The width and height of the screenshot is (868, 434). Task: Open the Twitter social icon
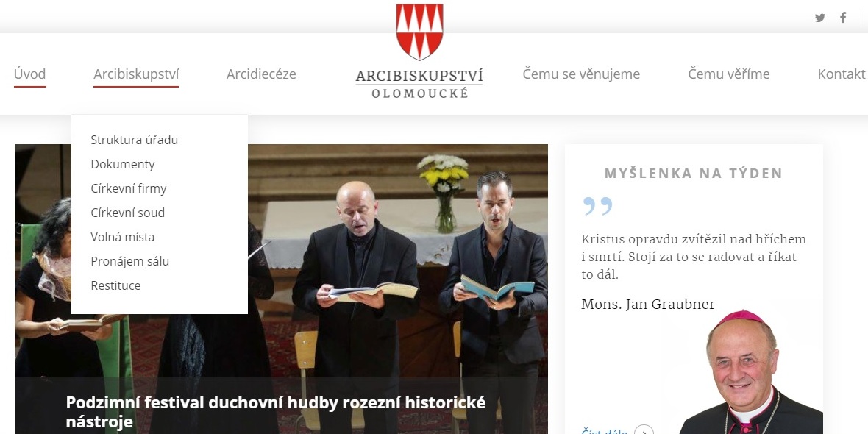tap(820, 18)
